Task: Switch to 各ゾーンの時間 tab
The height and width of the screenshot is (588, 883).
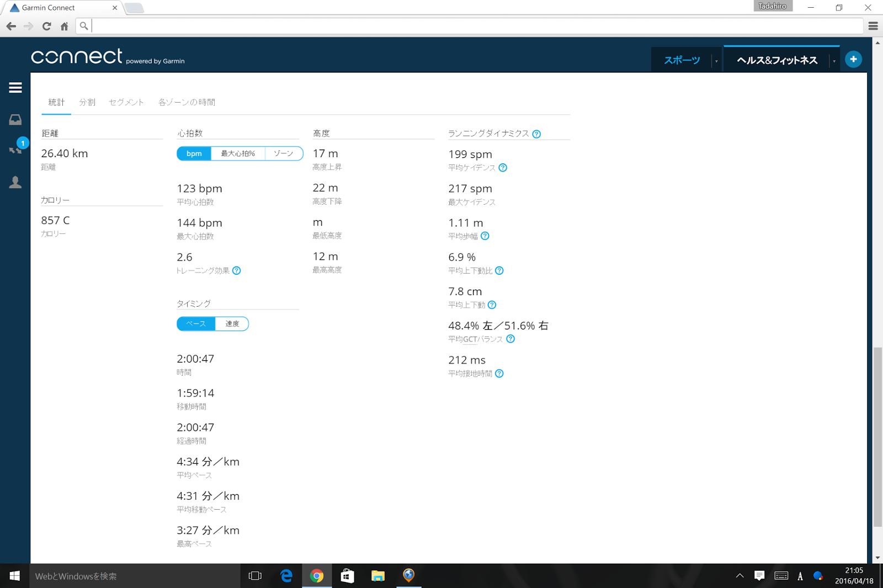Action: (x=187, y=102)
